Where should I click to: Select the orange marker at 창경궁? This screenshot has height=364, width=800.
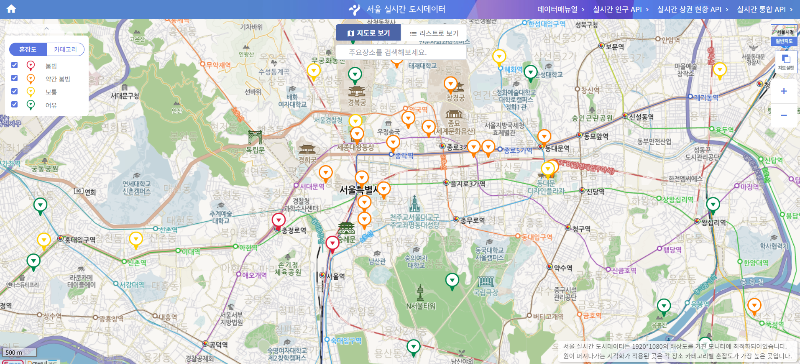pyautogui.click(x=450, y=85)
